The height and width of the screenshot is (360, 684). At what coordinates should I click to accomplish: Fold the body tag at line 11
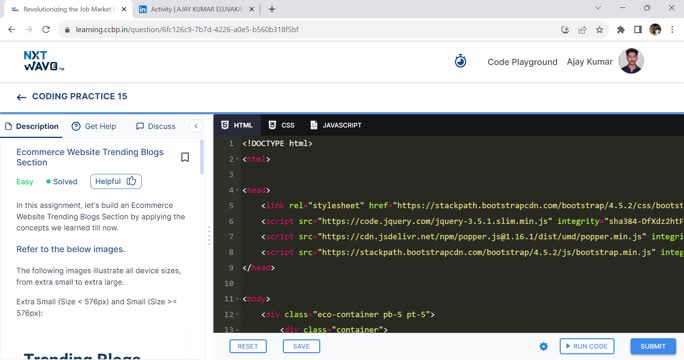click(237, 299)
